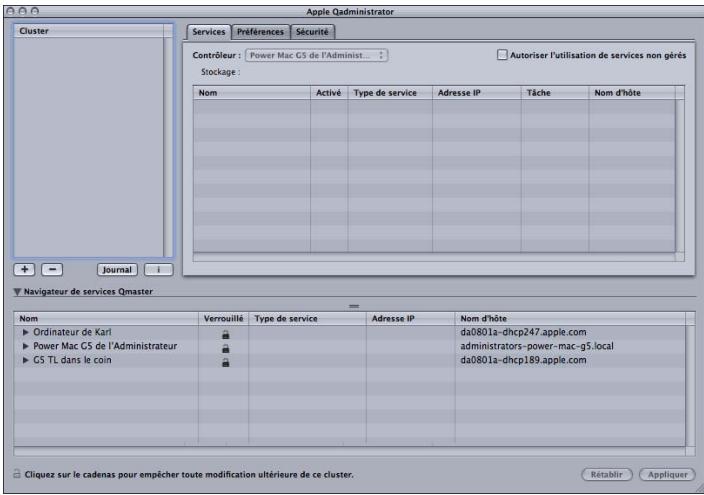This screenshot has height=495, width=704.
Task: Click the lock icon for Ordinateur de Karl
Action: tap(225, 334)
